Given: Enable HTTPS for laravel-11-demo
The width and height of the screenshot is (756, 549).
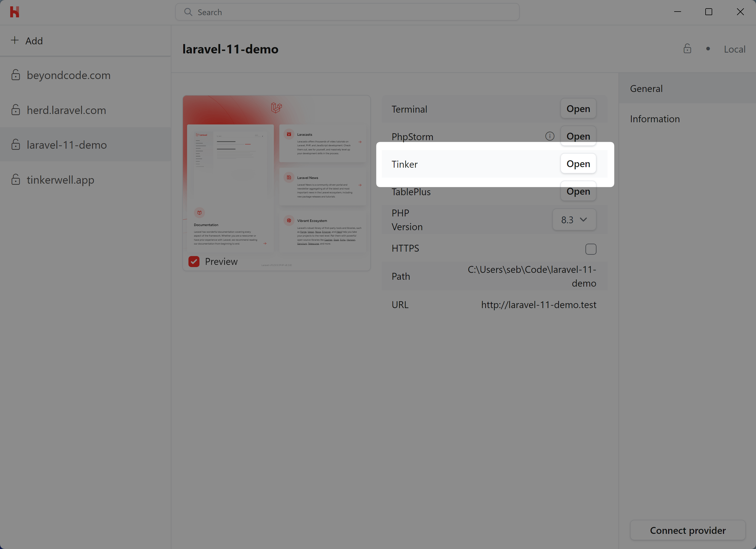Looking at the screenshot, I should tap(591, 249).
